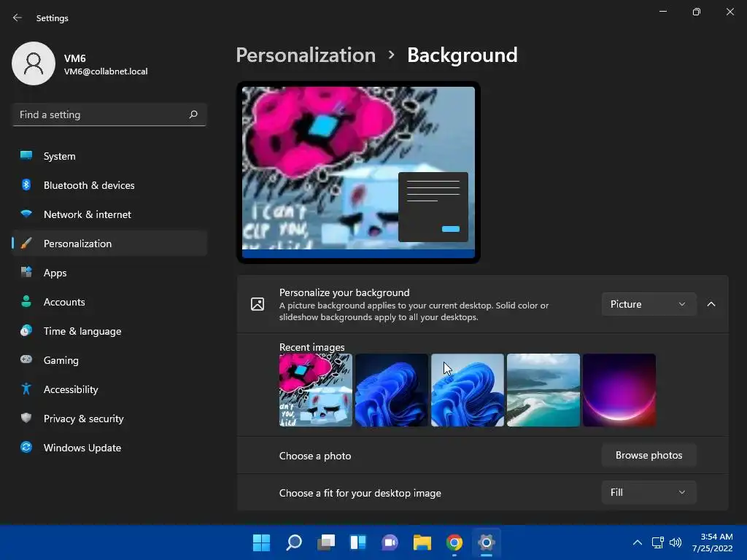
Task: Click the Settings gear in the taskbar
Action: pyautogui.click(x=486, y=542)
